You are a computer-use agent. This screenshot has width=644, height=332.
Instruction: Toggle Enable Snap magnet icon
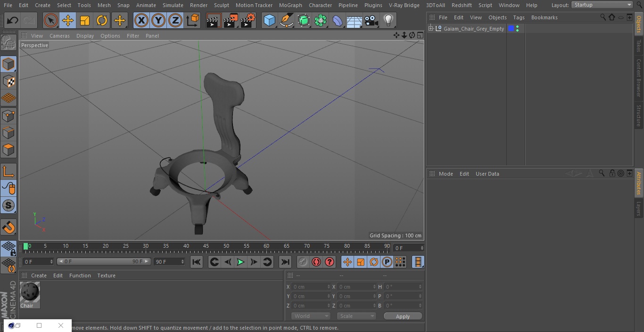8,227
